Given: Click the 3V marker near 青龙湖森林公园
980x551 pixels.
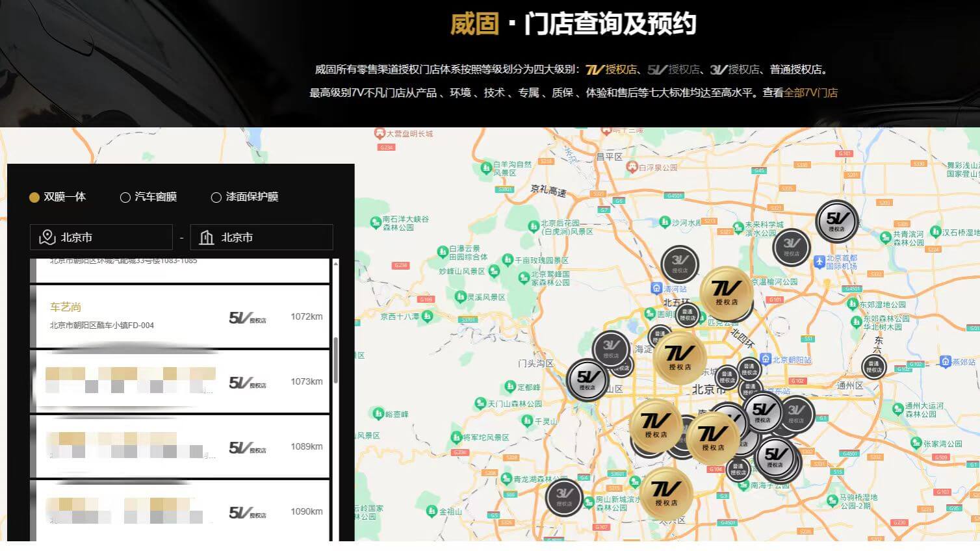Looking at the screenshot, I should 563,497.
